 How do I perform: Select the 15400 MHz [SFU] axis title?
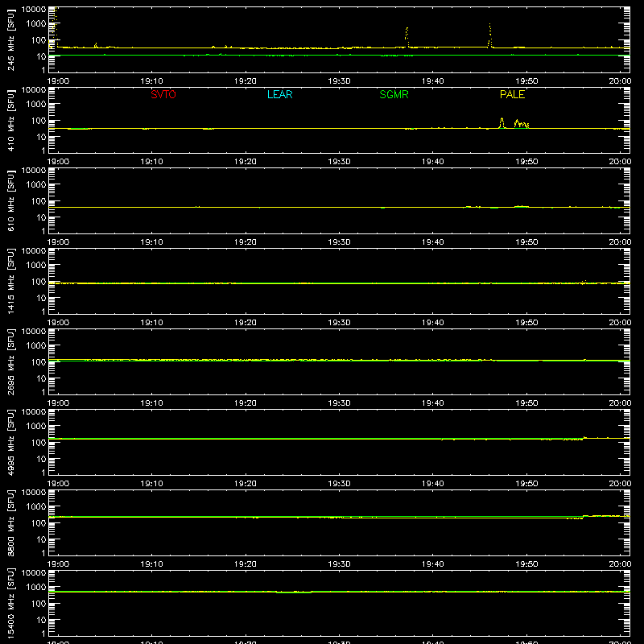(x=10, y=603)
